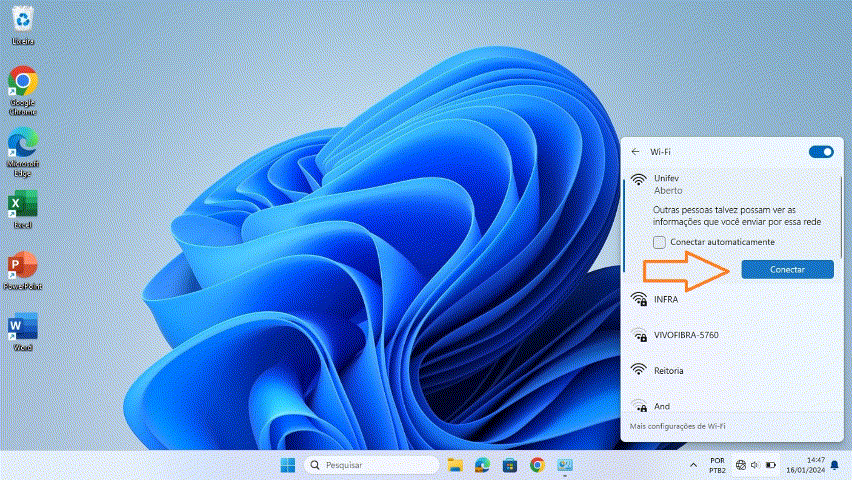This screenshot has width=852, height=480.
Task: Open the clock showing 14:47
Action: [x=805, y=465]
